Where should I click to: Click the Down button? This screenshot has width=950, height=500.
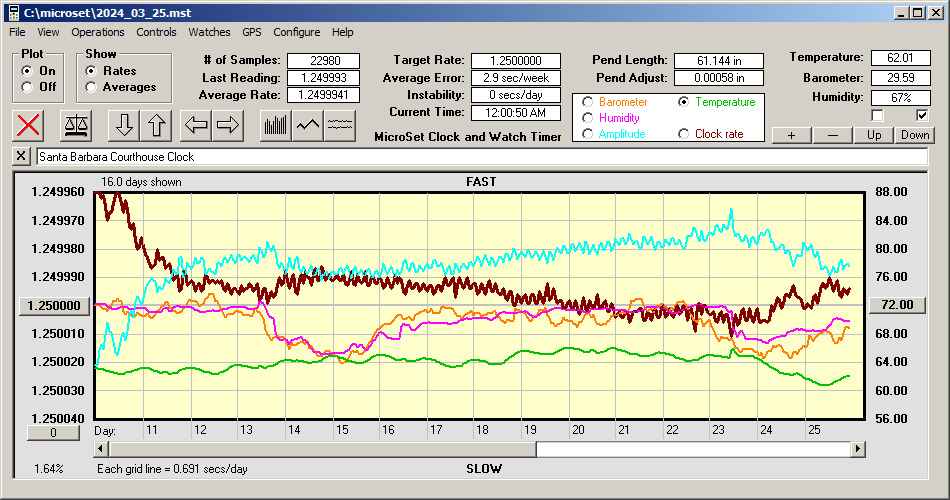pos(915,135)
